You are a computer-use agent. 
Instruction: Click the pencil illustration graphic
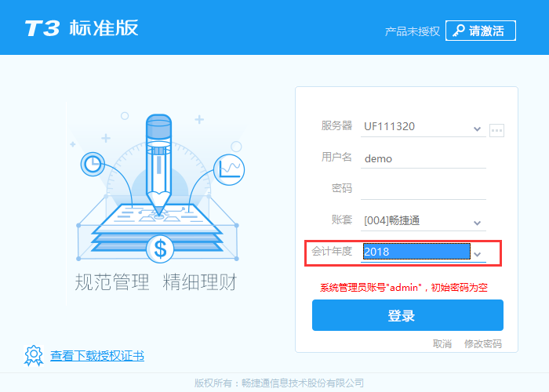(158, 165)
